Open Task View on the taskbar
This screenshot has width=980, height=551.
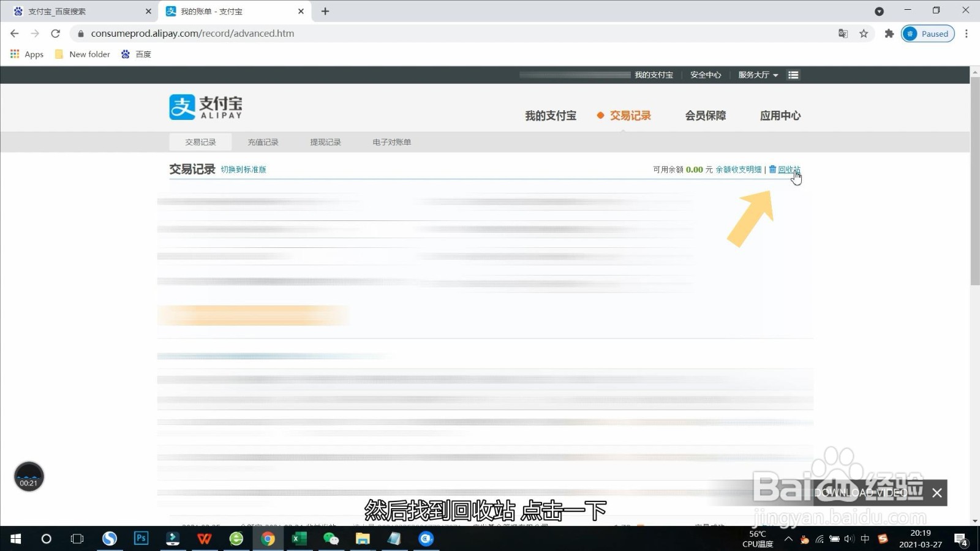77,539
